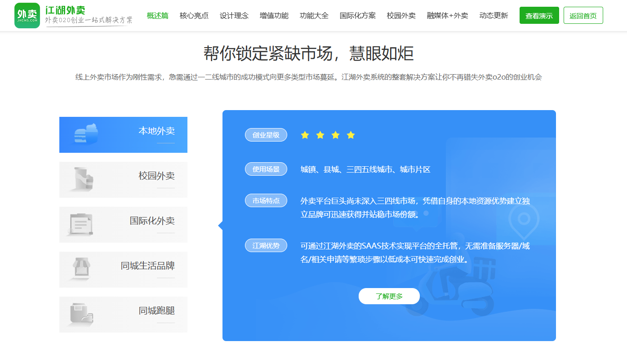The image size is (627, 364).
Task: Click the 创业星级 label badge
Action: (x=266, y=135)
